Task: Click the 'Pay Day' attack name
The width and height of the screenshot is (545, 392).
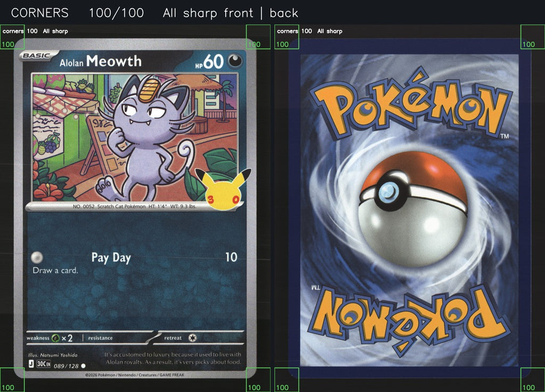Action: tap(111, 258)
